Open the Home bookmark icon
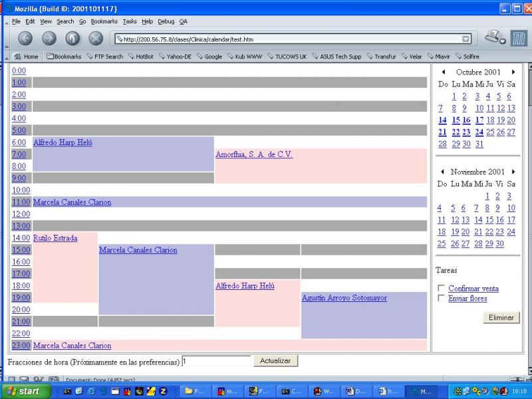Viewport: 532px width, 399px height. click(27, 57)
